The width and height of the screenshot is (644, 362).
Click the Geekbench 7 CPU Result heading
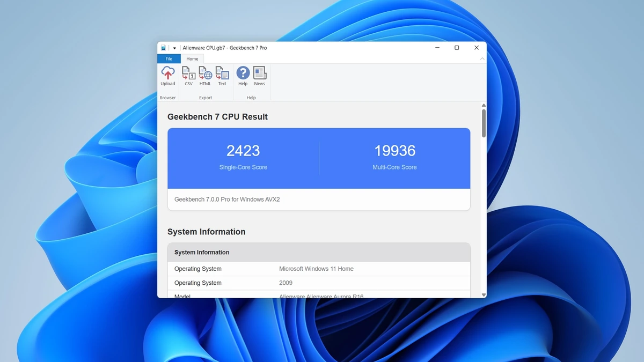tap(217, 117)
